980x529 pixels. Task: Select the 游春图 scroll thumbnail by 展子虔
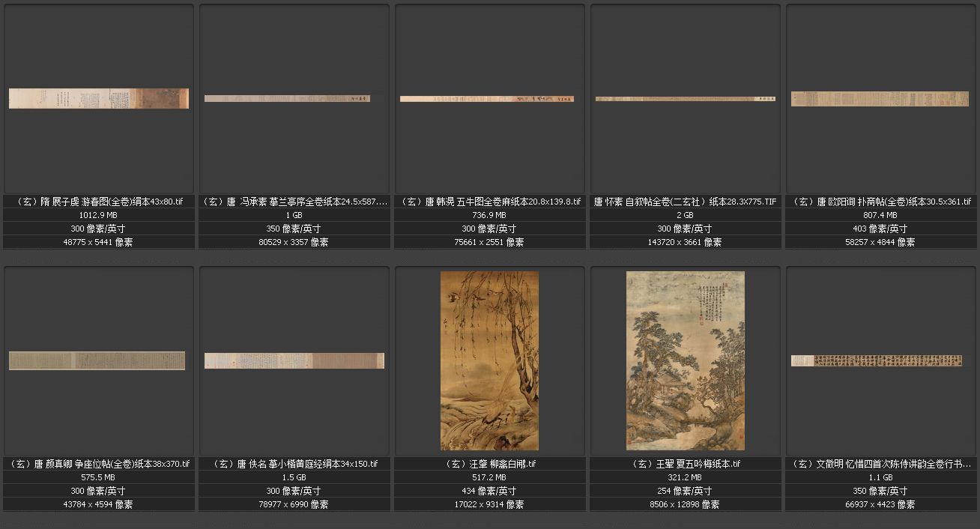99,98
